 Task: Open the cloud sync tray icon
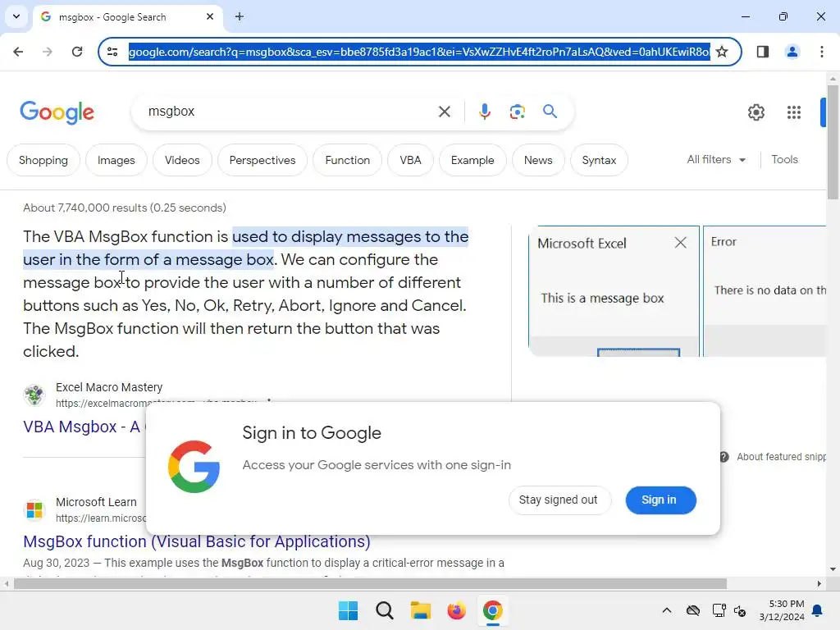point(693,610)
